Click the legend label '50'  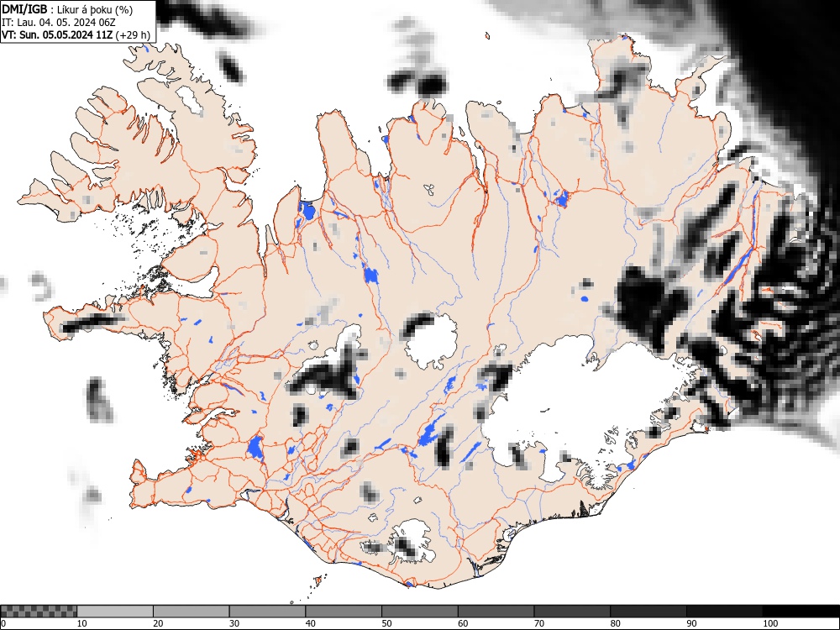click(x=386, y=623)
